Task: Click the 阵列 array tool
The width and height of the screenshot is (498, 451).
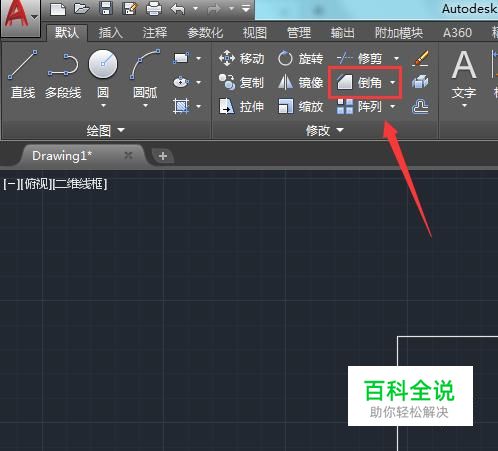Action: tap(359, 107)
